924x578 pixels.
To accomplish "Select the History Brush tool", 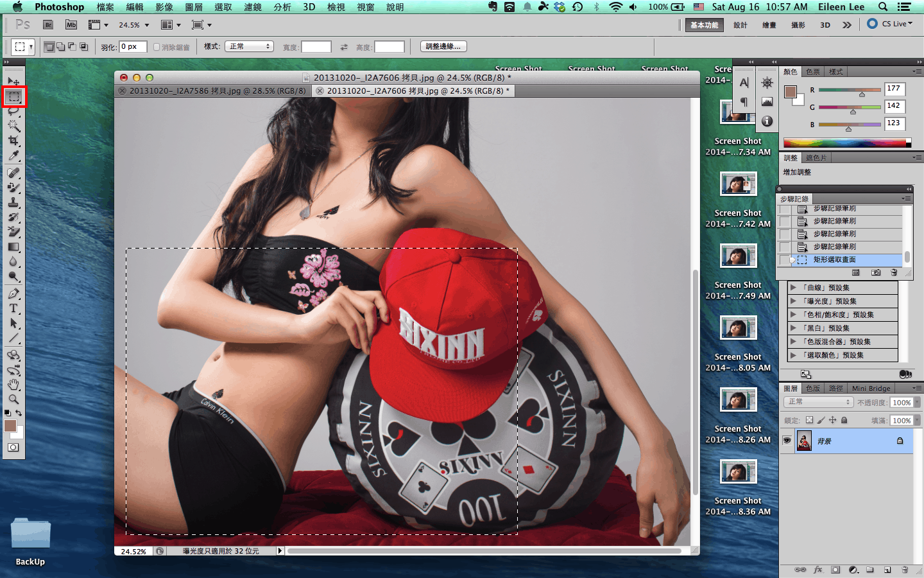I will (13, 217).
